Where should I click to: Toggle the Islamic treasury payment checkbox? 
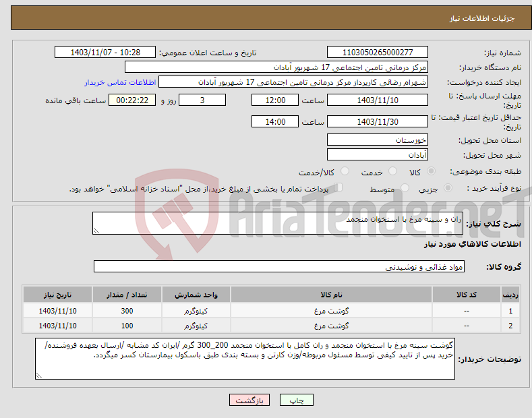click(338, 187)
